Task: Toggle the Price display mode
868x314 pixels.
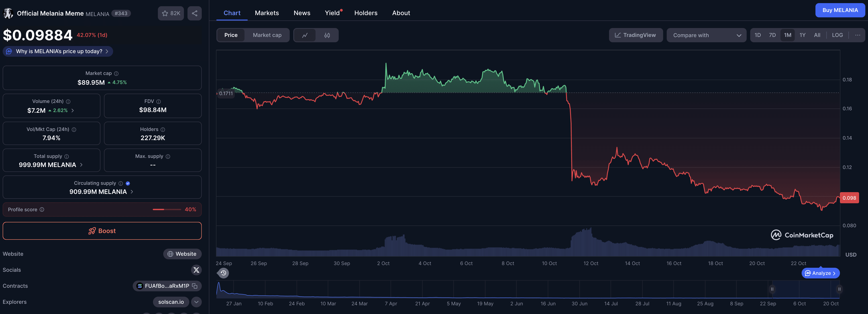Action: coord(231,35)
